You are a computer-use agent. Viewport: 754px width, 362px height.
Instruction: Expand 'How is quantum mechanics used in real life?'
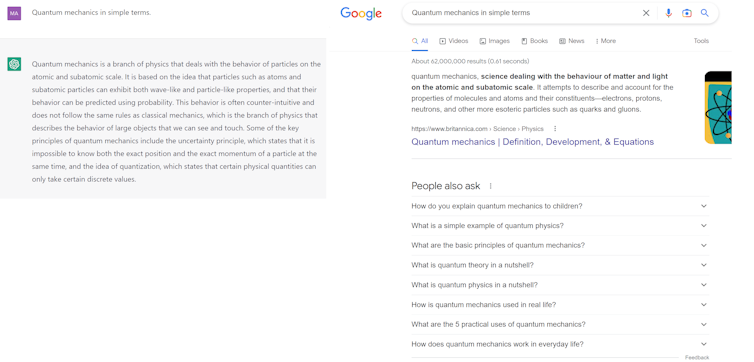coord(560,305)
